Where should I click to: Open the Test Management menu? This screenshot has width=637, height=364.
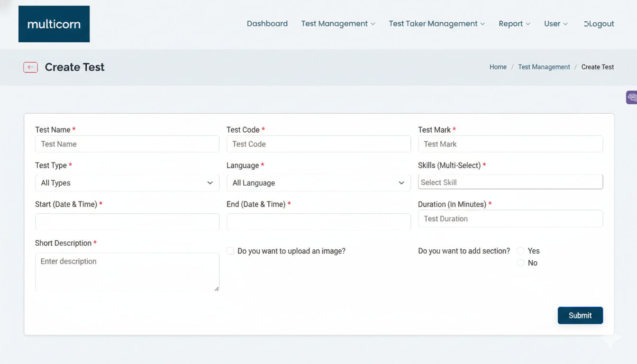pos(338,24)
